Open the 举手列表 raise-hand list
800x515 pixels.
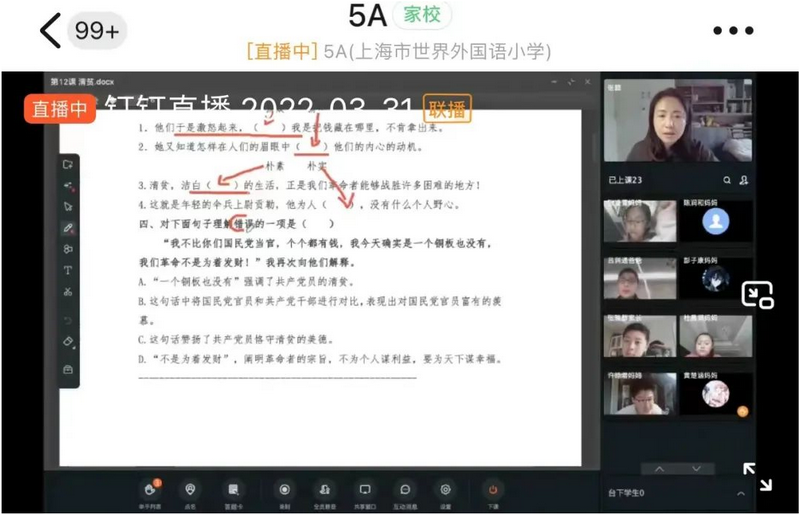click(x=150, y=490)
